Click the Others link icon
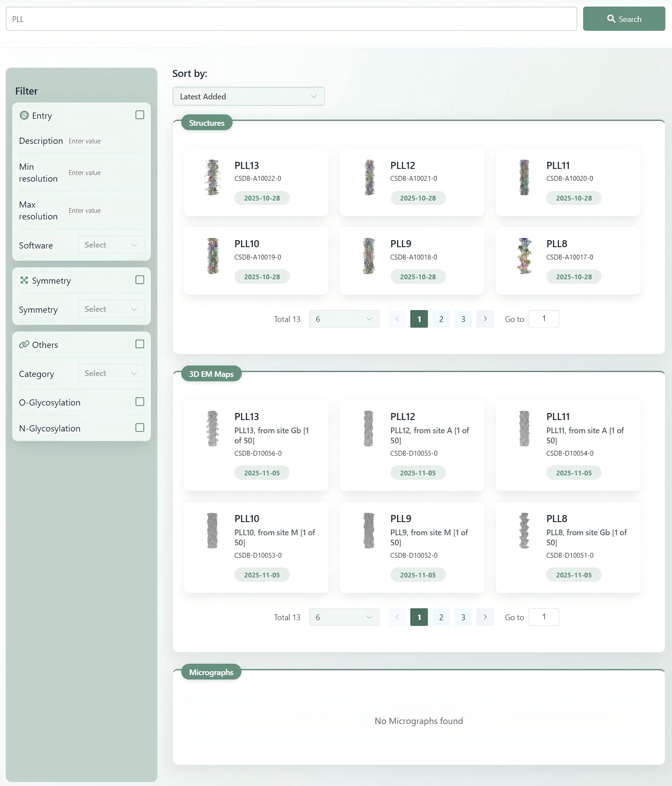The image size is (672, 786). (24, 344)
